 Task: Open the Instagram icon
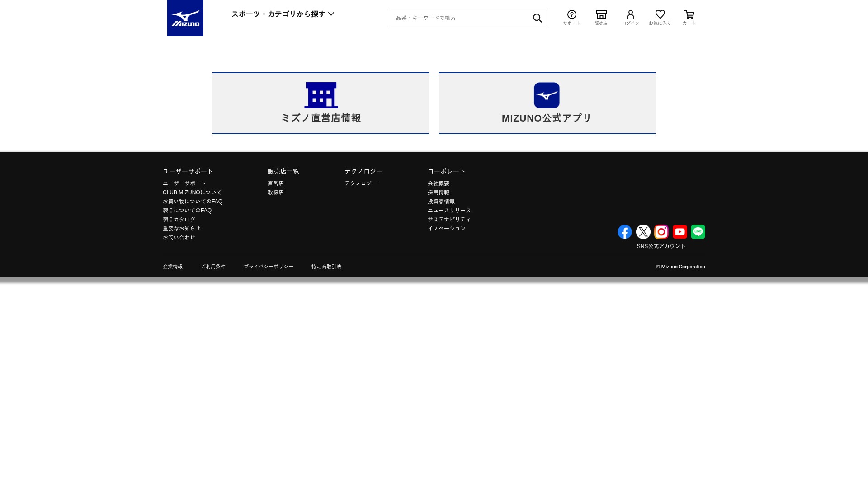661,232
